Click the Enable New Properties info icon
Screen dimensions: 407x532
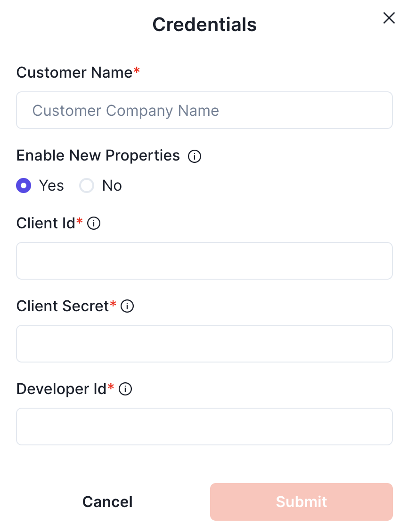coord(195,156)
